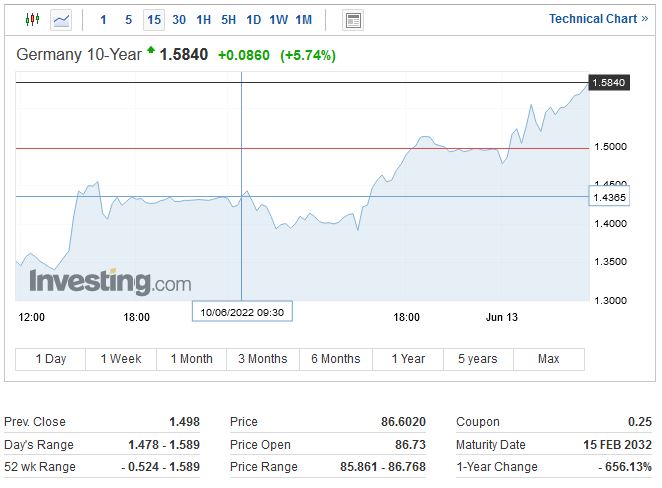This screenshot has height=488, width=662.
Task: Show the 1 Week range
Action: click(x=122, y=359)
